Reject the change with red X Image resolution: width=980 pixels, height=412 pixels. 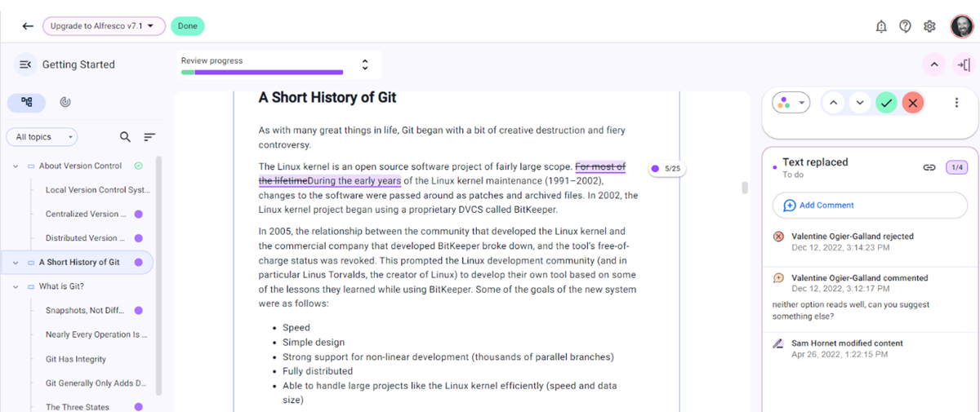913,103
